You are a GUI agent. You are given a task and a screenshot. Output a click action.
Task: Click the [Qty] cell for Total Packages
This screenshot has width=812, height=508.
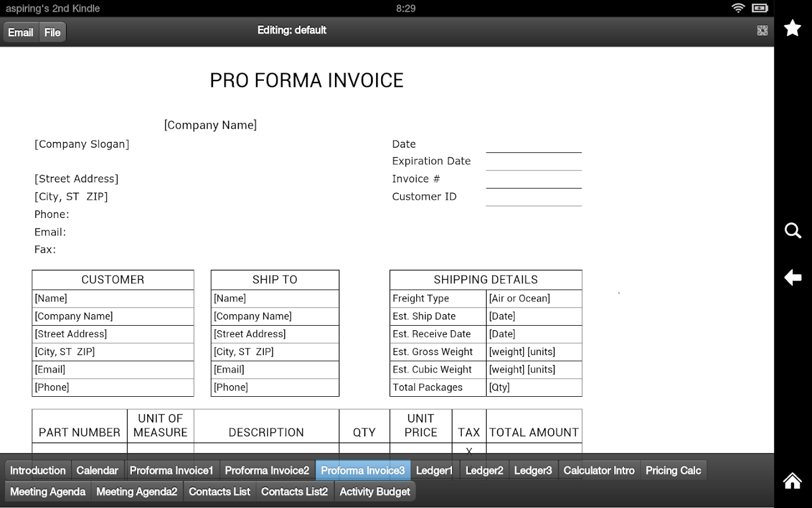pyautogui.click(x=534, y=387)
